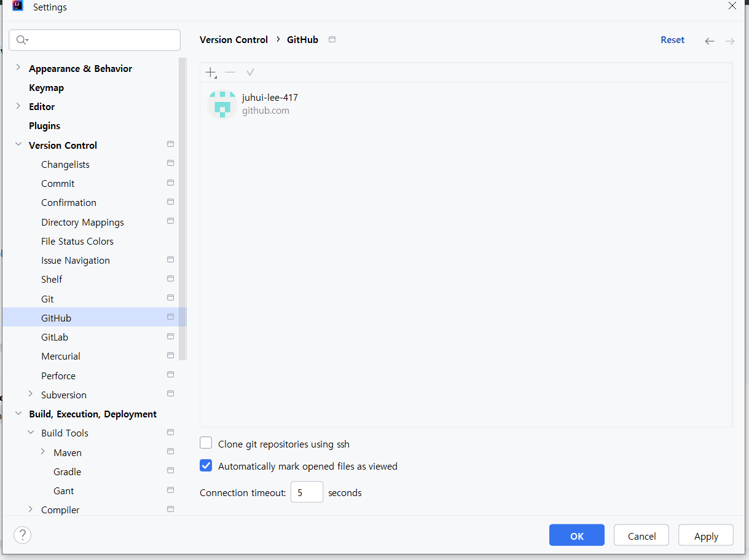
Task: Select the juhui-lee-417 account name
Action: pos(270,97)
